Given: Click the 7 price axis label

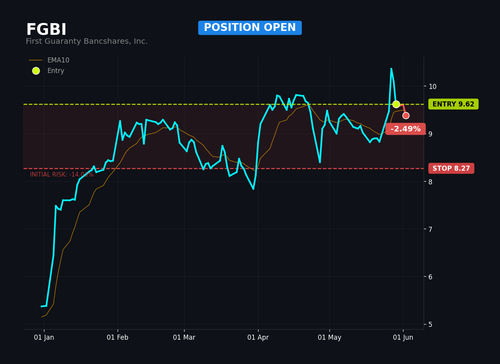Looking at the screenshot, I should pos(430,229).
